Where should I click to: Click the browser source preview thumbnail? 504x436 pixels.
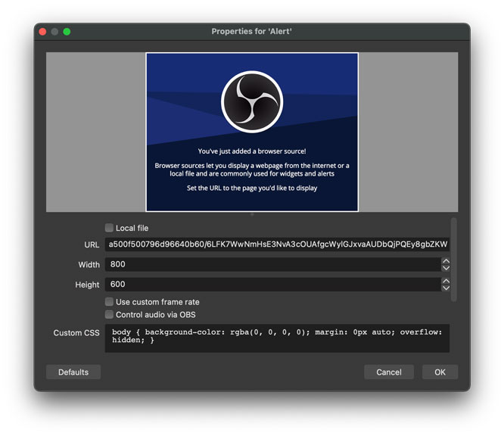pos(252,132)
